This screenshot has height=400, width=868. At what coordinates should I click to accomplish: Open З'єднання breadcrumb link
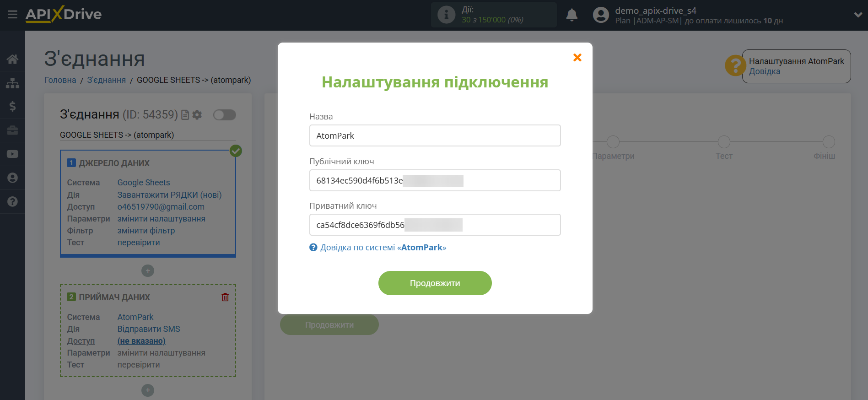click(x=106, y=80)
